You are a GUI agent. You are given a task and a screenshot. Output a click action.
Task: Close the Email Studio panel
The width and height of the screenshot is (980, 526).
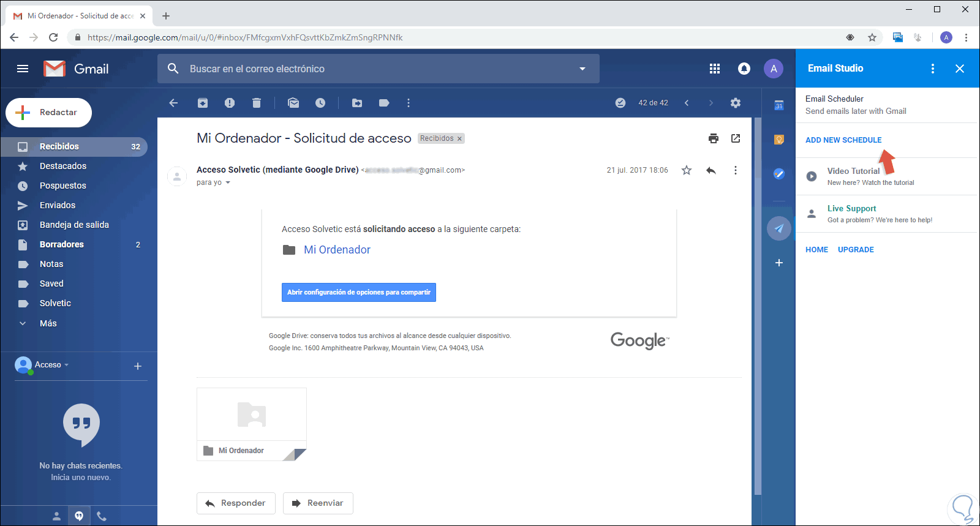click(x=960, y=69)
